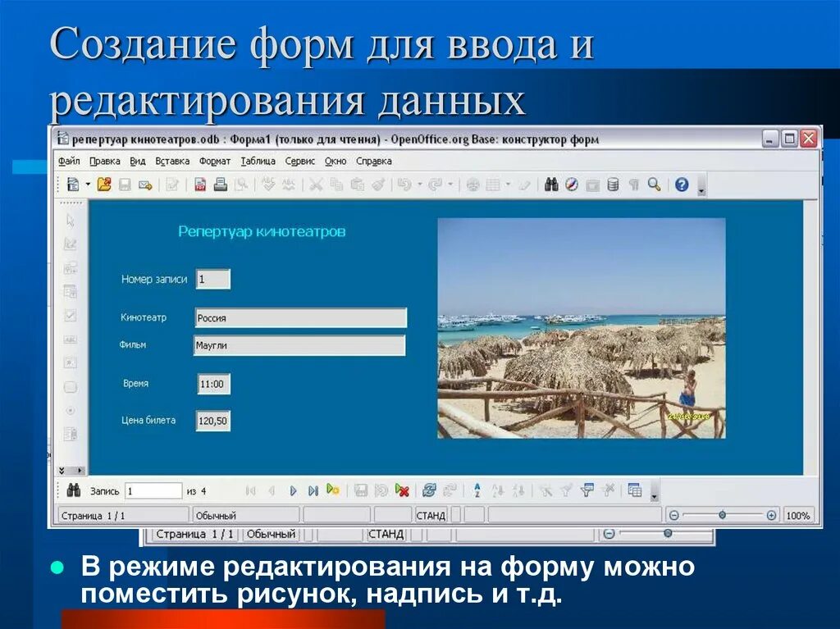Click the Zoom magnifier icon on toolbar

point(654,185)
